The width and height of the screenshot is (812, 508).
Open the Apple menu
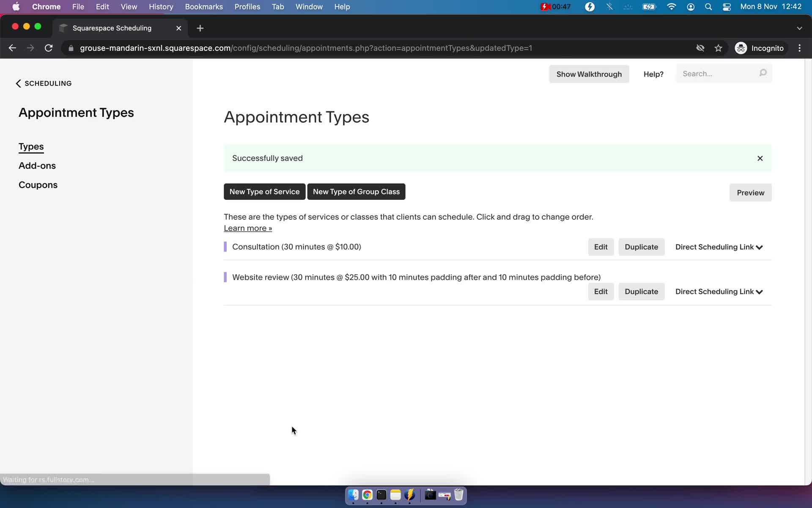point(16,7)
